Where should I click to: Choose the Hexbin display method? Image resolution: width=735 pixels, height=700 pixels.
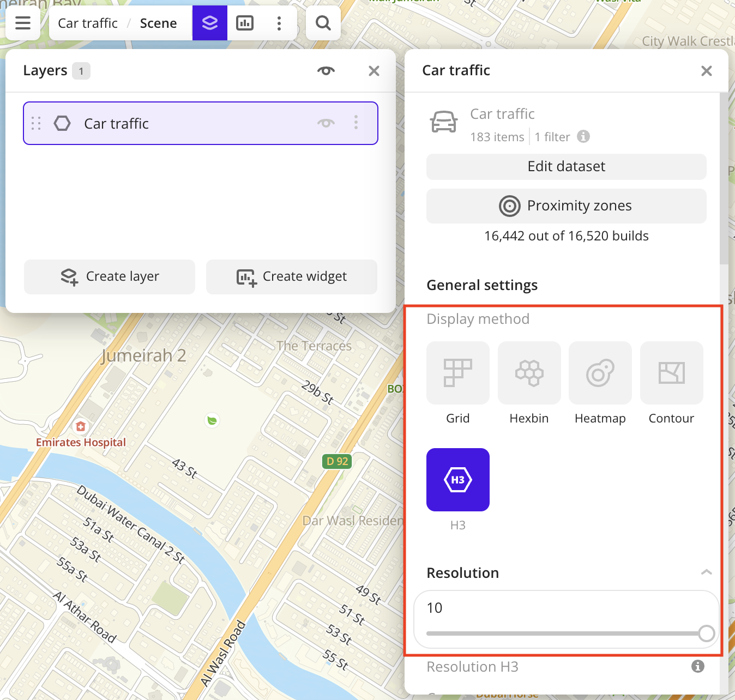(x=529, y=373)
